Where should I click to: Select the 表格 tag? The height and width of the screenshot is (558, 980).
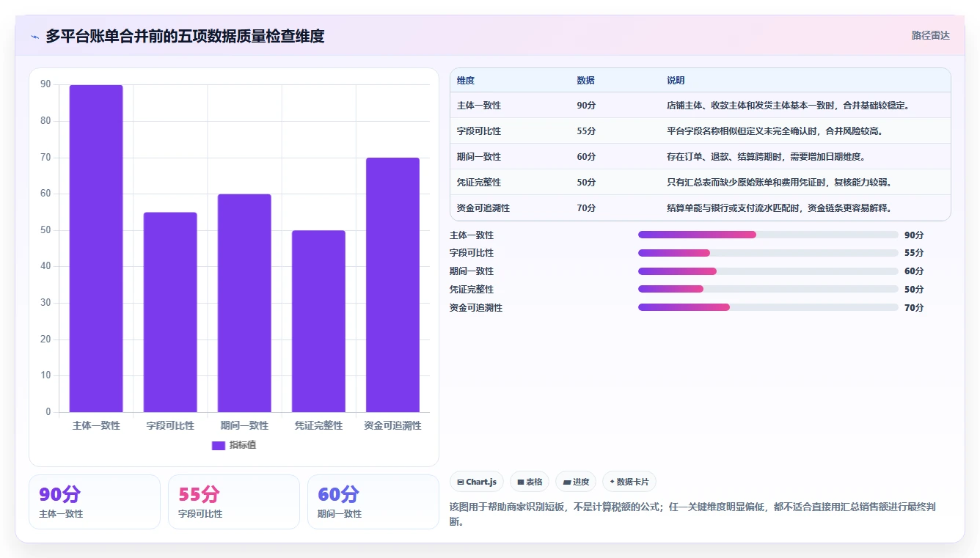pos(530,482)
